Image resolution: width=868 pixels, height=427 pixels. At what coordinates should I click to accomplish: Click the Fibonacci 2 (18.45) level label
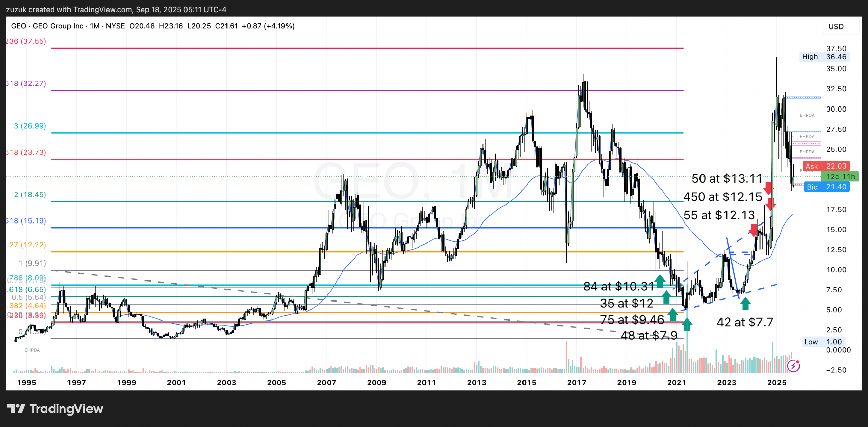click(30, 194)
